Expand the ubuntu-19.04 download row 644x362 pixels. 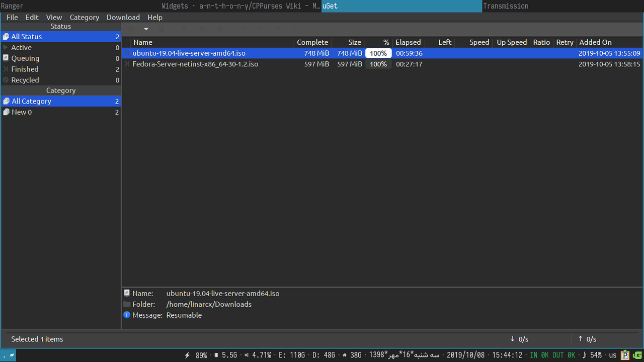pos(126,53)
